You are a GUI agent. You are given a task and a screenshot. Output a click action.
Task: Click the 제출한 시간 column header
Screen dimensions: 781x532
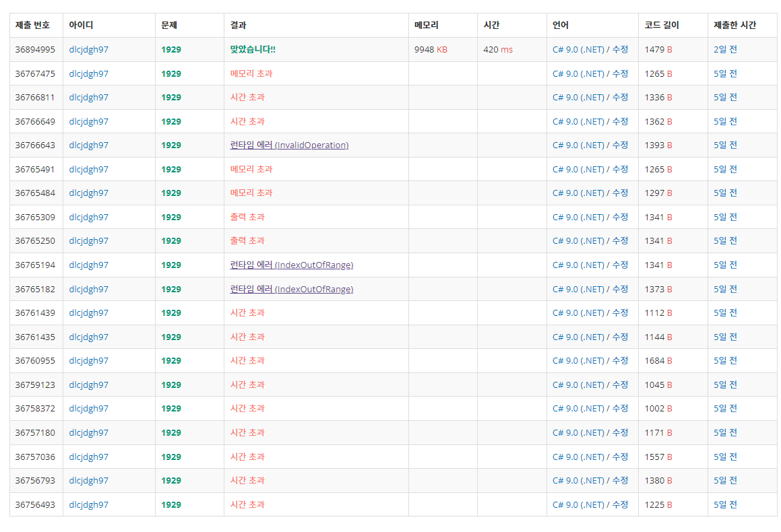click(735, 25)
